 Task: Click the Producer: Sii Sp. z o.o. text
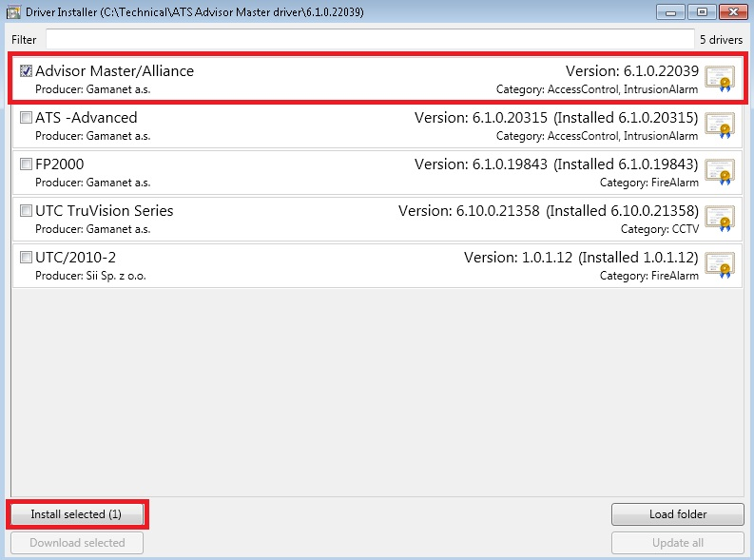tap(90, 276)
